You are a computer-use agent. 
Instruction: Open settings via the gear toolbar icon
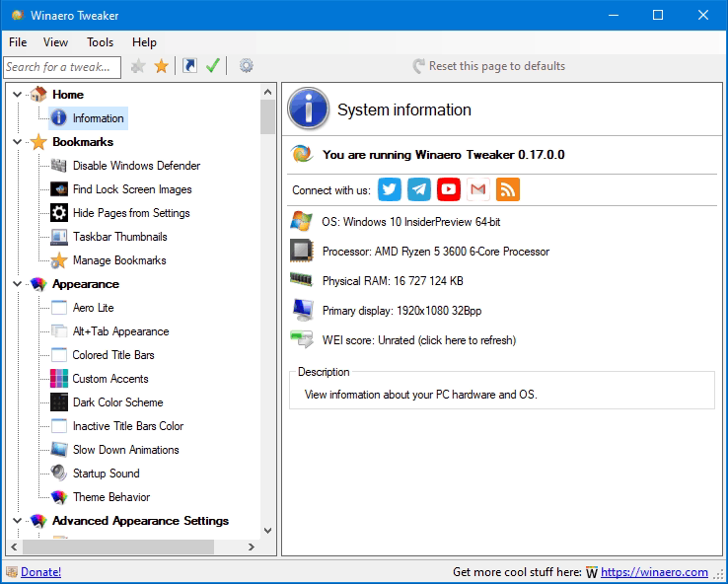point(246,66)
